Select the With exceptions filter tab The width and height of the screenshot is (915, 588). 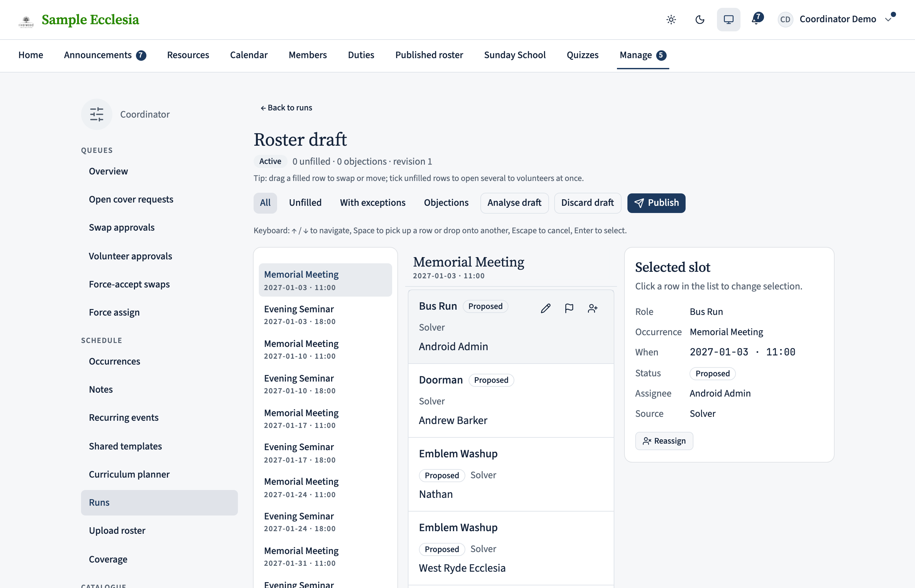click(373, 203)
